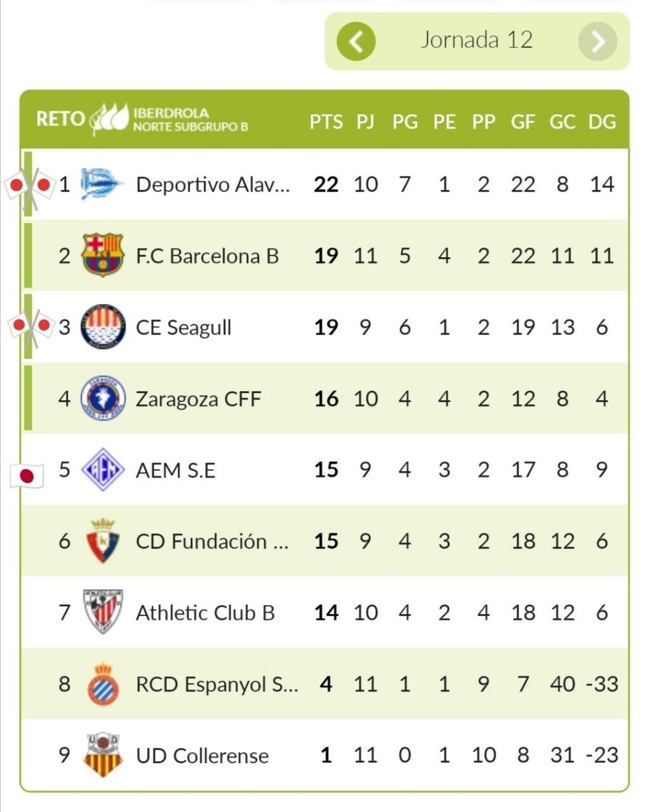The image size is (649, 812).
Task: Click the RCD Espanyol crest
Action: [x=103, y=684]
